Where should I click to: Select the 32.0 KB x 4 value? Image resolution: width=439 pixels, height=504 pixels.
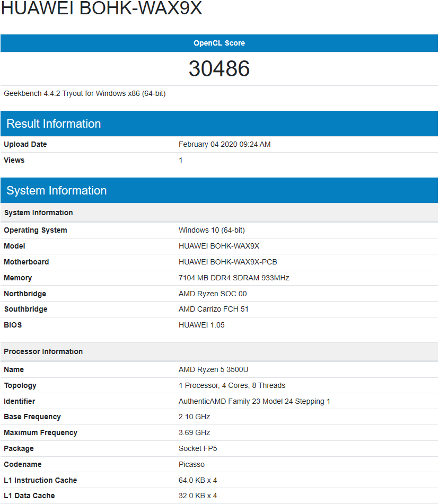point(198,496)
